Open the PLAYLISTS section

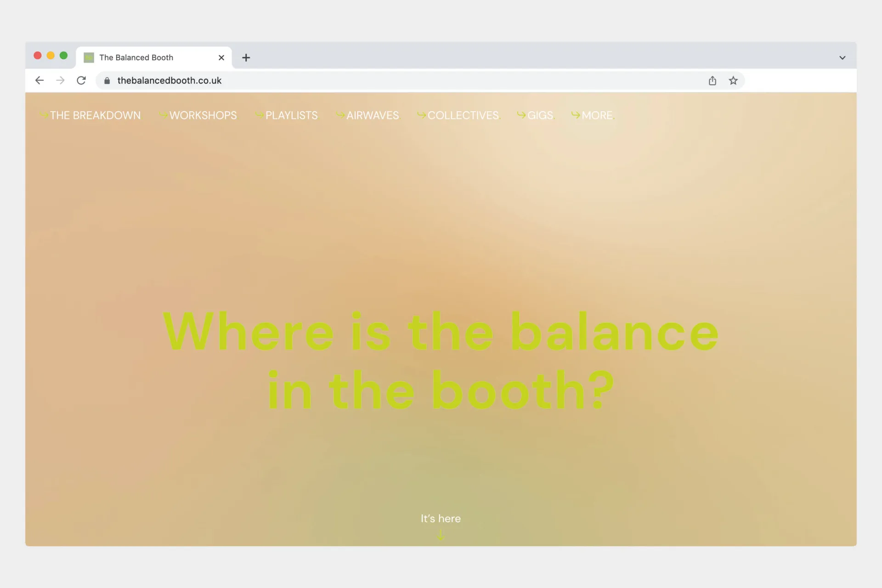click(x=291, y=115)
